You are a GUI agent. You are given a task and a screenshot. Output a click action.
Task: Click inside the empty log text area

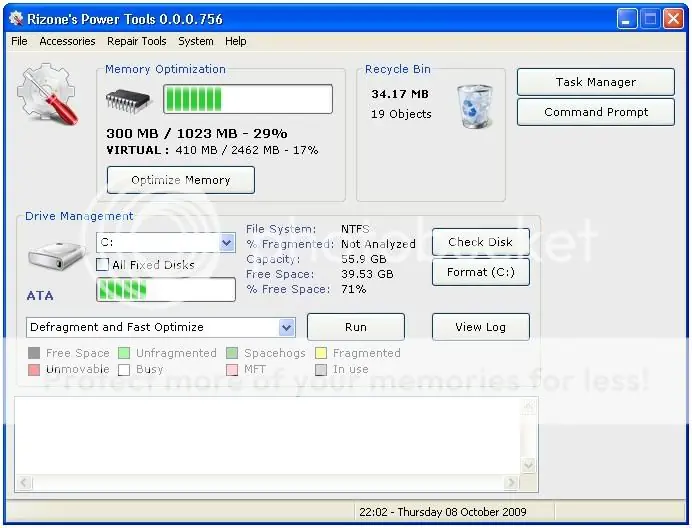pos(267,435)
